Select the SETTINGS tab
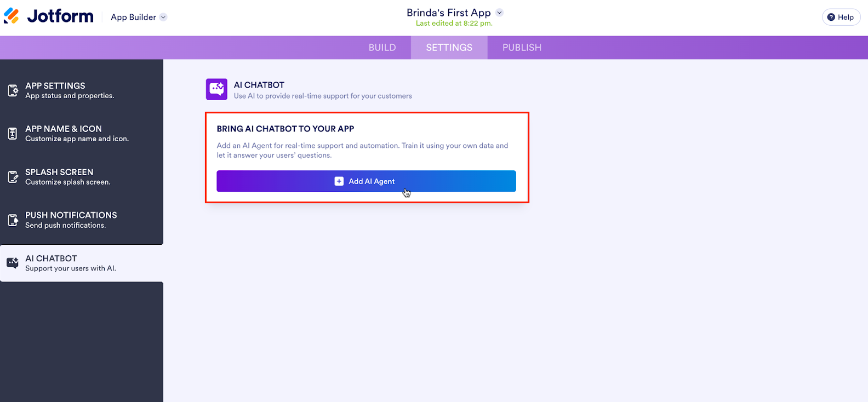The height and width of the screenshot is (402, 868). point(449,48)
